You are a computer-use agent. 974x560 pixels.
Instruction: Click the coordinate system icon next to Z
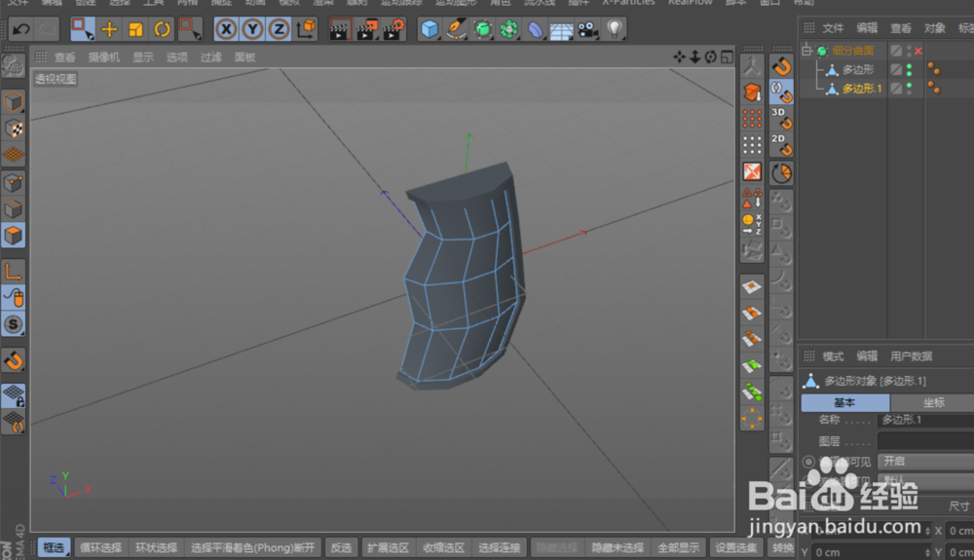pos(306,29)
